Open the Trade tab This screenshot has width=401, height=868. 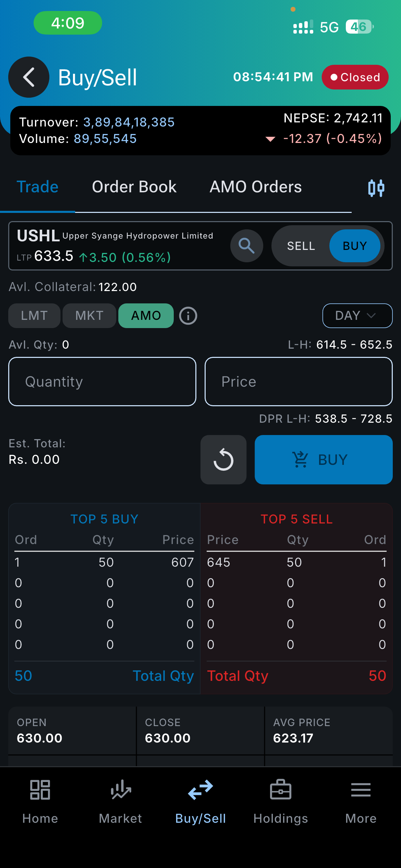37,187
